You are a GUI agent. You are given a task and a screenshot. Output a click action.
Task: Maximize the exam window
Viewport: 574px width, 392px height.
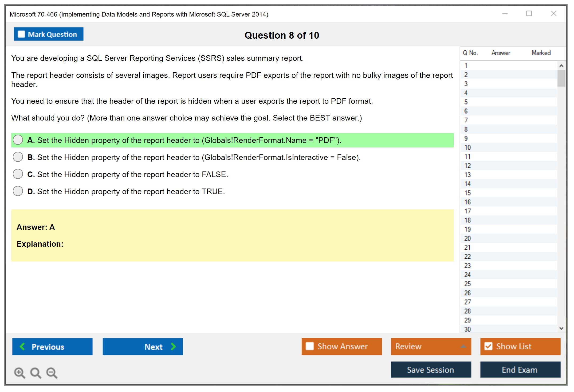(529, 14)
